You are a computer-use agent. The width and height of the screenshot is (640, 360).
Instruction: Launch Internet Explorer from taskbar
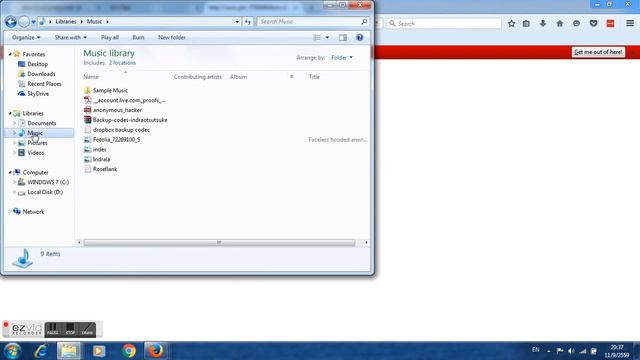click(41, 351)
